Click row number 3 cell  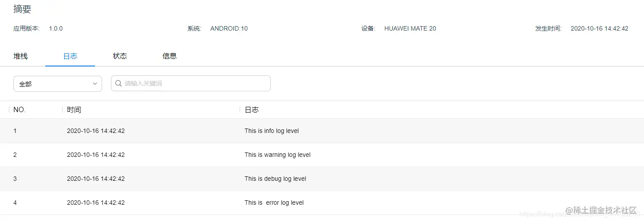(15, 179)
